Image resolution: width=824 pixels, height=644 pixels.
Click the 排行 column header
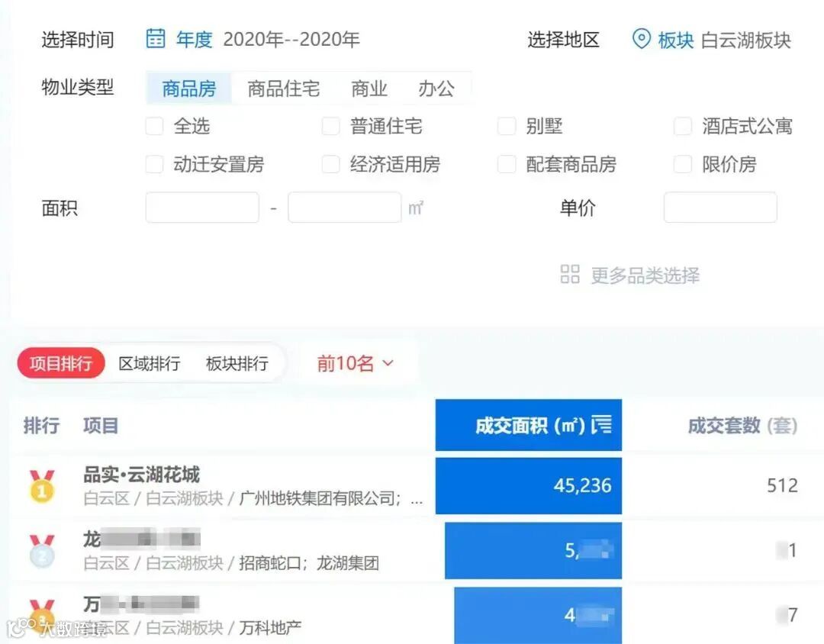[41, 425]
